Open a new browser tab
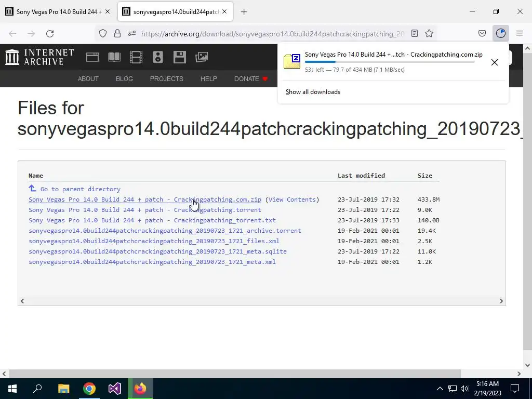532x399 pixels. (x=244, y=12)
